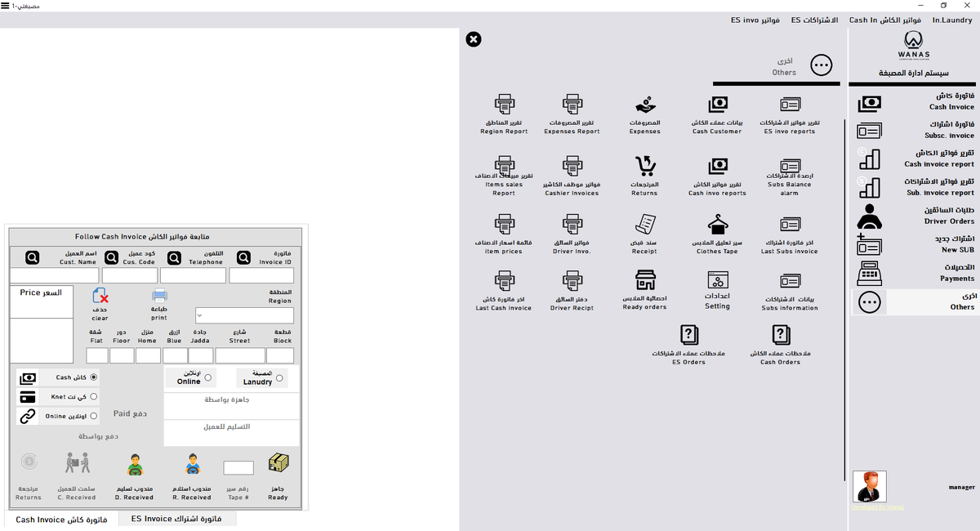Open the Cash In menu
Viewport: 980px width, 531px height.
885,20
